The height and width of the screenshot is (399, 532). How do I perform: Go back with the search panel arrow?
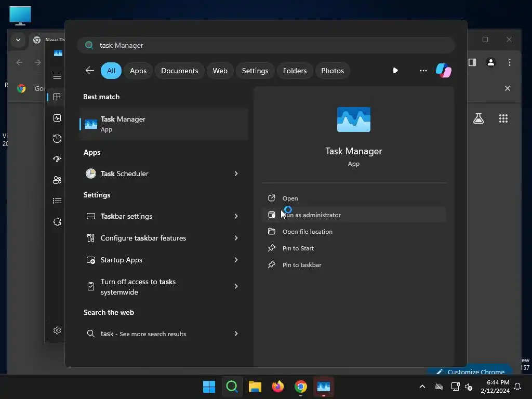coord(89,71)
